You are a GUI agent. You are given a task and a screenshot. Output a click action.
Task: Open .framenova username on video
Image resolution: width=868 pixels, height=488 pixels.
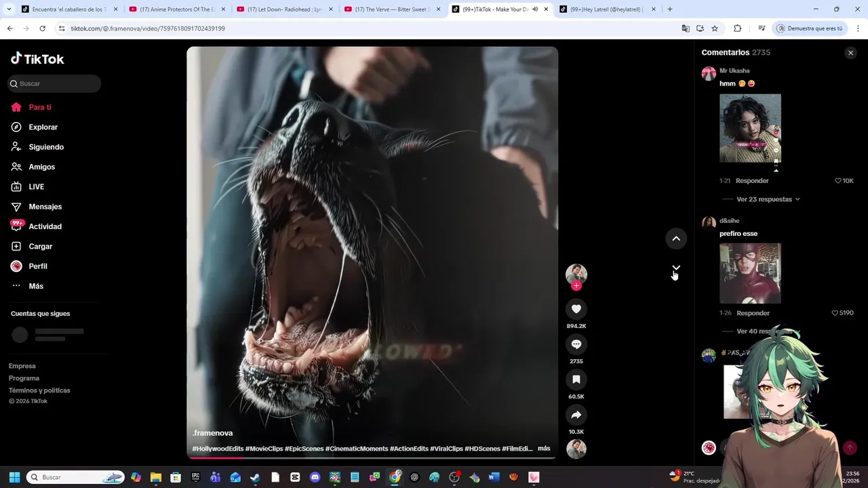click(212, 433)
